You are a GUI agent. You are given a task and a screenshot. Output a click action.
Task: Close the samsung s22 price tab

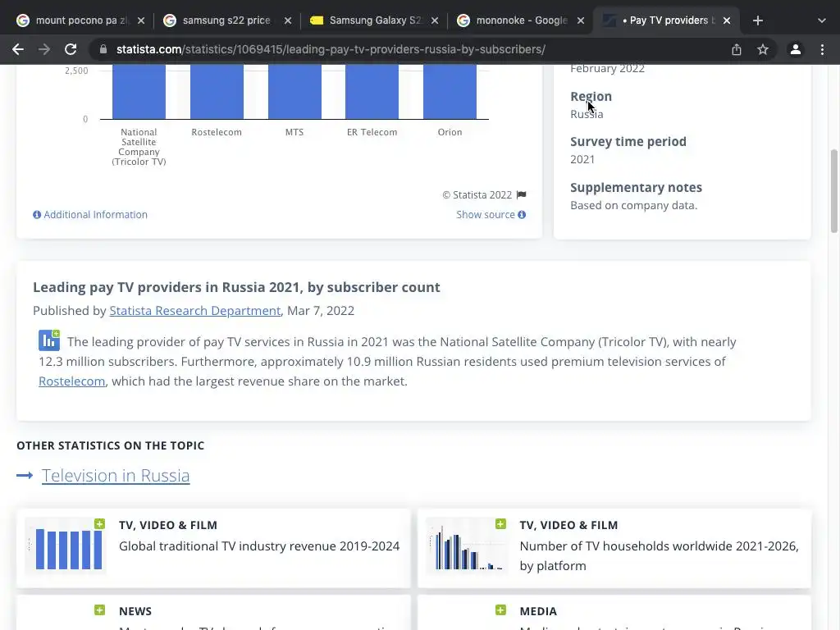(x=288, y=21)
